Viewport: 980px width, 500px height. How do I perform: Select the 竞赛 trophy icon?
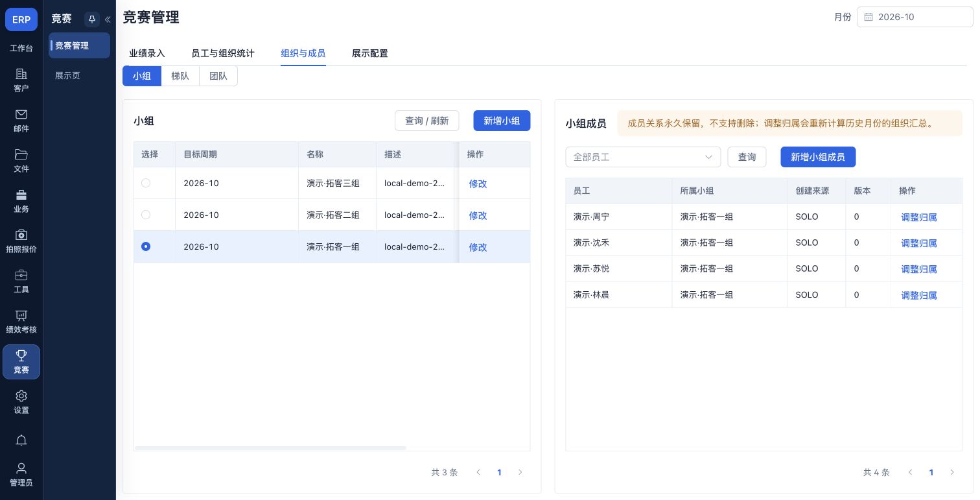pyautogui.click(x=21, y=355)
